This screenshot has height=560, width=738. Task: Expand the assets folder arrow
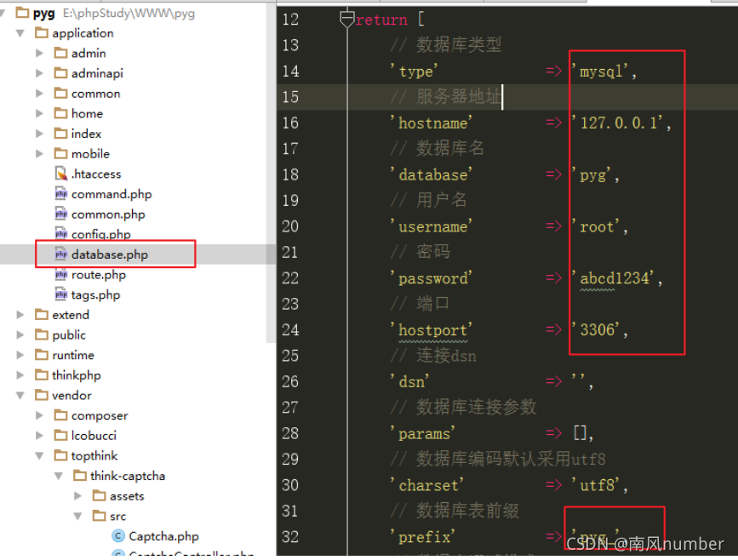(78, 496)
